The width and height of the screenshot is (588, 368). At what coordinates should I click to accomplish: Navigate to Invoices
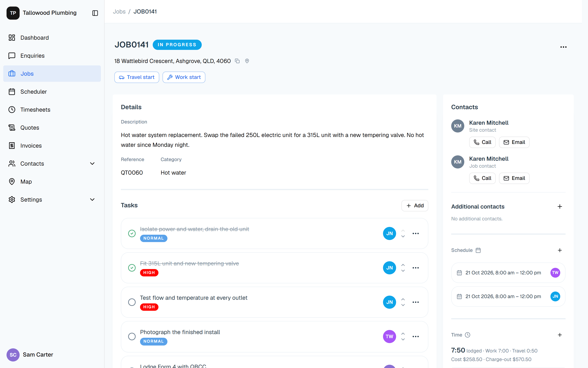pos(52,146)
